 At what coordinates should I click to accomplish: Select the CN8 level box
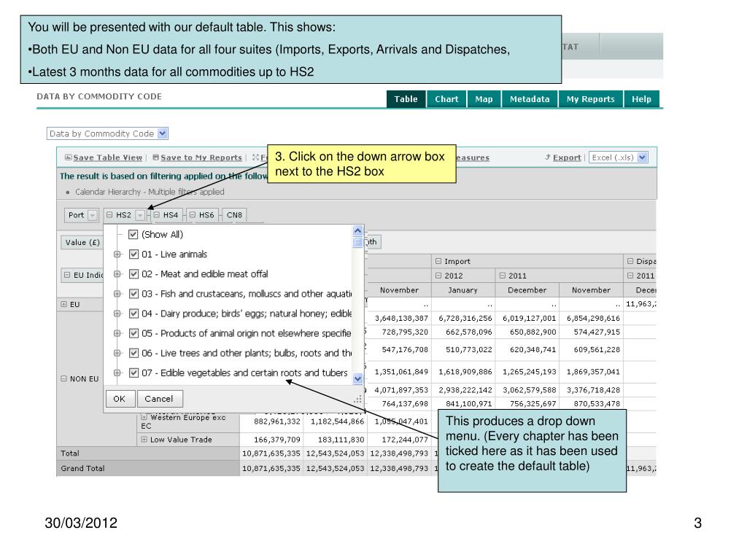pyautogui.click(x=234, y=215)
